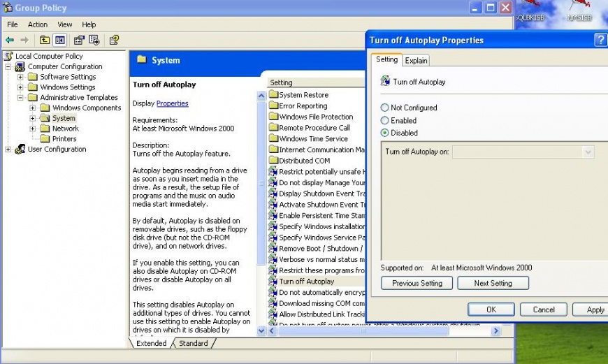Click the Windows File Protection folder icon
Viewport: 608px width, 364px height.
coord(274,116)
